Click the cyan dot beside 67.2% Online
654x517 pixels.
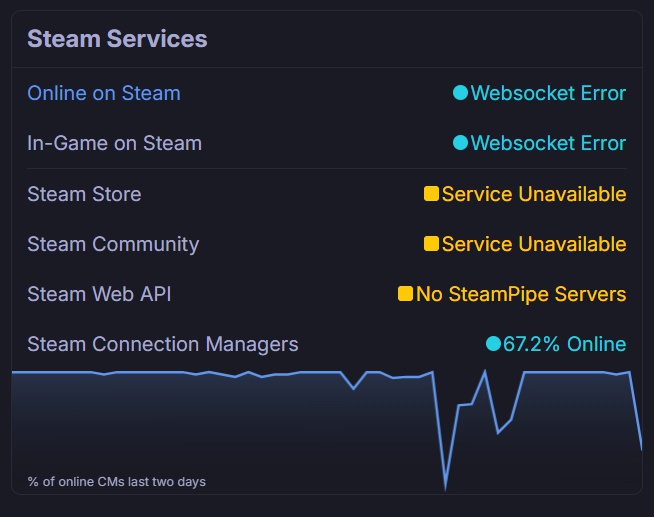(x=492, y=344)
